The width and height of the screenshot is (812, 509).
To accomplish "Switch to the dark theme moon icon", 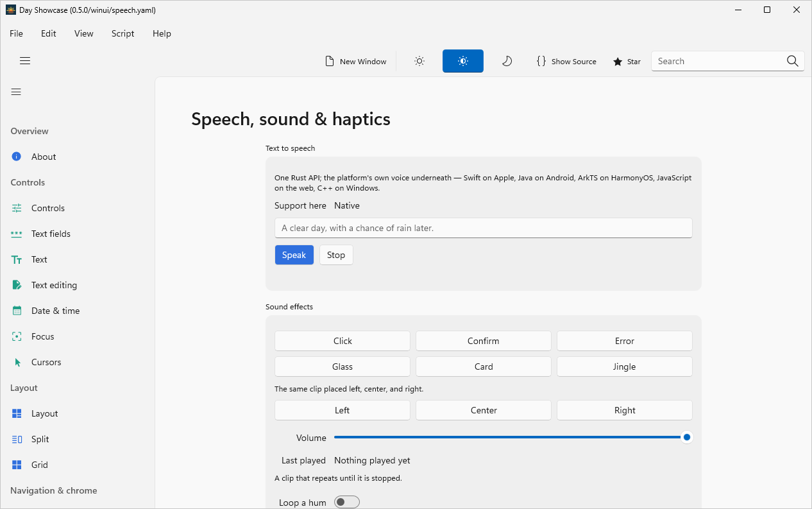I will click(507, 61).
